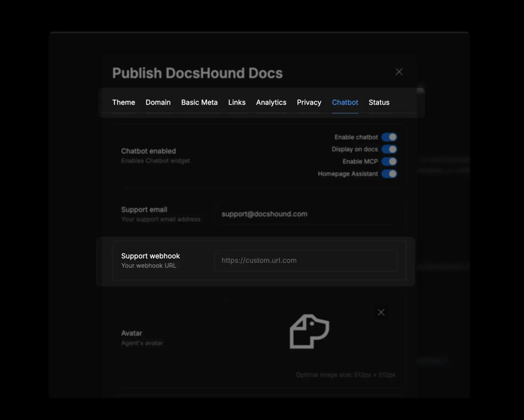524x420 pixels.
Task: Remove the agent avatar image
Action: [381, 312]
